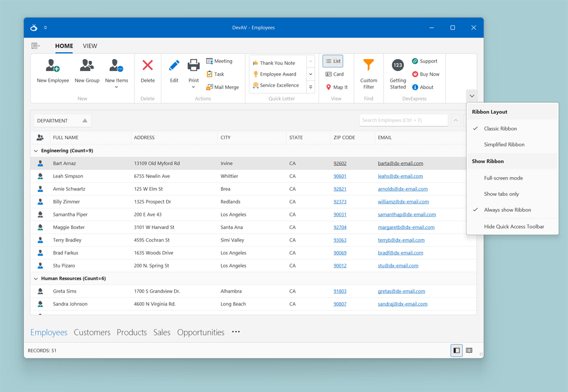Screen dimensions: 568x392
Task: Collapse the Engineering group
Action: tap(37, 151)
